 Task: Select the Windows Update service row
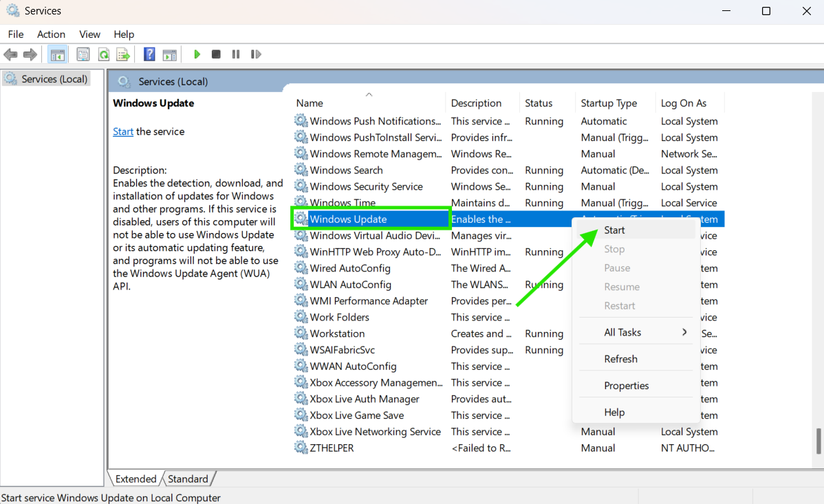click(x=508, y=219)
